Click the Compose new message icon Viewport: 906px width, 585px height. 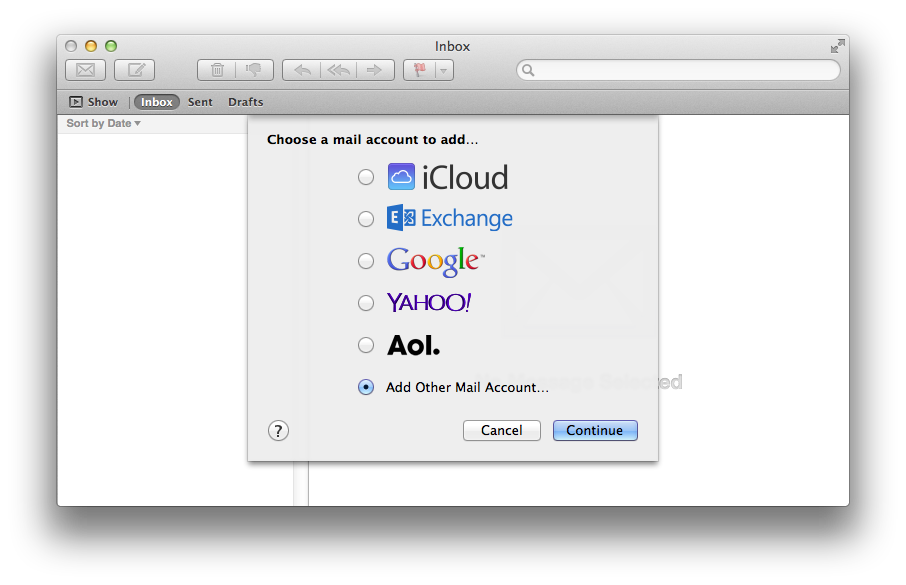click(x=135, y=70)
